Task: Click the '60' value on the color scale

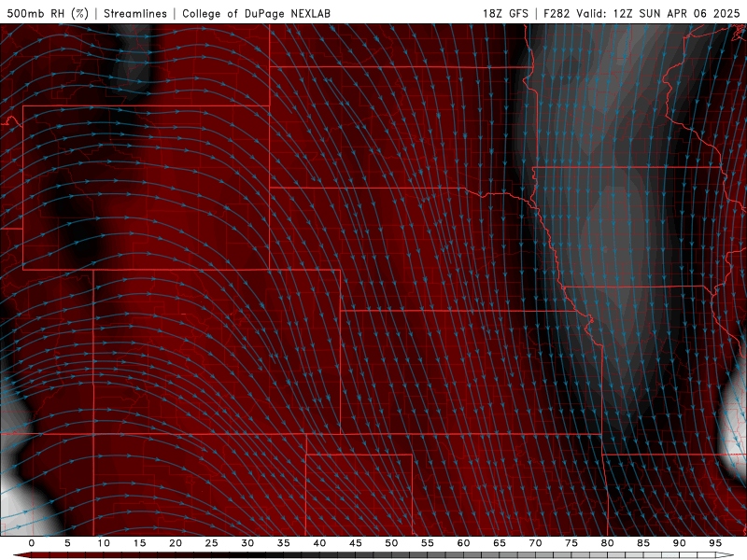Action: point(463,543)
